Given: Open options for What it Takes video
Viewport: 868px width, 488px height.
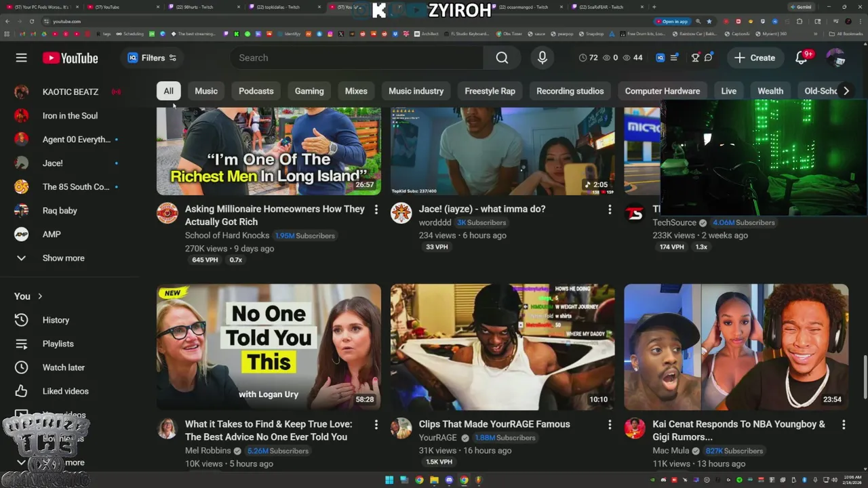Looking at the screenshot, I should tap(376, 425).
